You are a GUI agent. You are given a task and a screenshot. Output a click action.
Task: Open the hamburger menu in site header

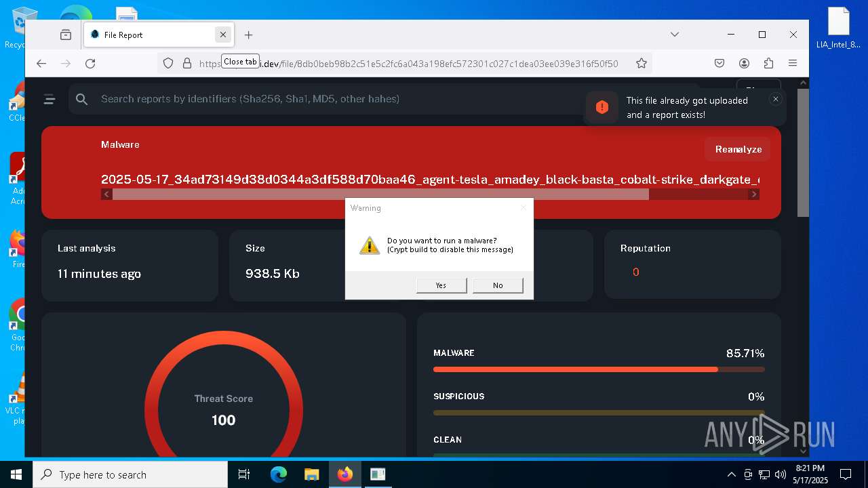(x=50, y=100)
